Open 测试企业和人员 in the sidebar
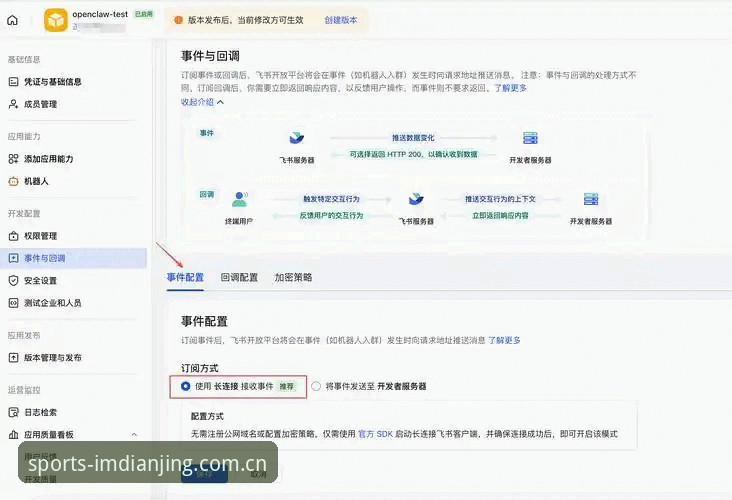732x500 pixels. pyautogui.click(x=53, y=303)
